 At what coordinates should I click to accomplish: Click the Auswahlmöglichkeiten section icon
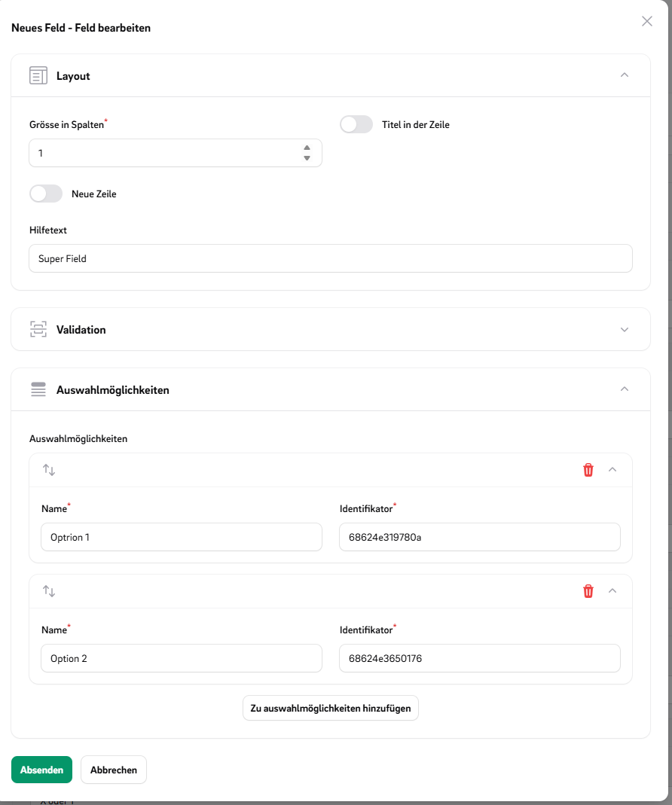tap(38, 389)
